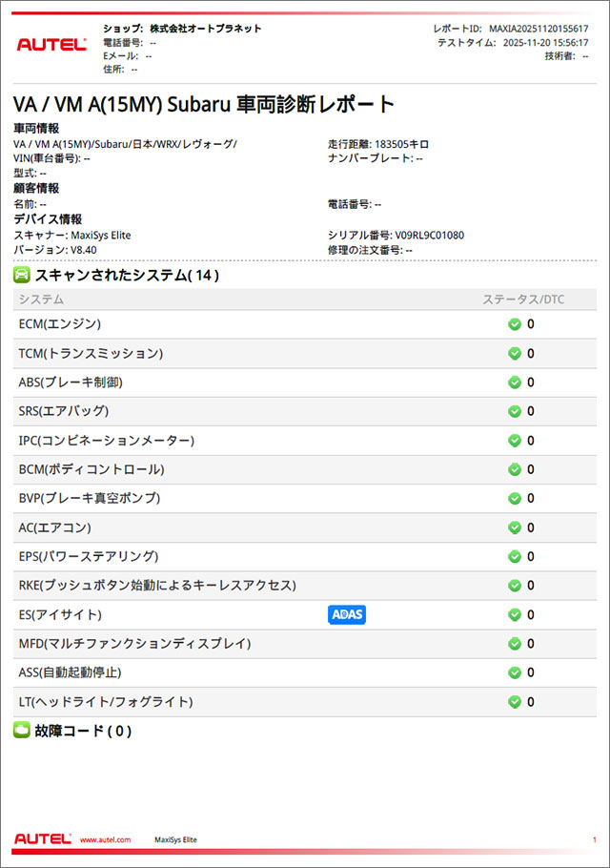This screenshot has width=610, height=868.
Task: Select the TCM(トランスミッション) system name
Action: (x=91, y=353)
